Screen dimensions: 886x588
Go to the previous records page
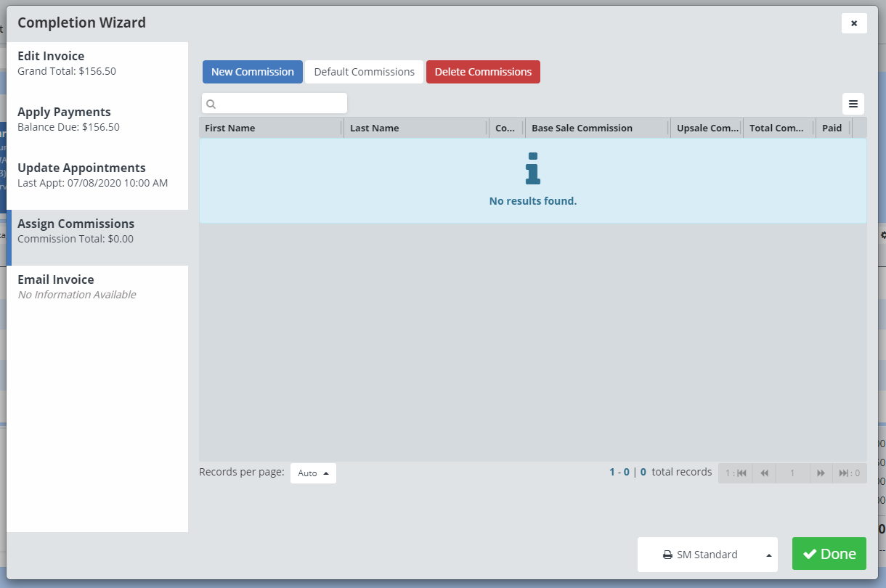764,473
